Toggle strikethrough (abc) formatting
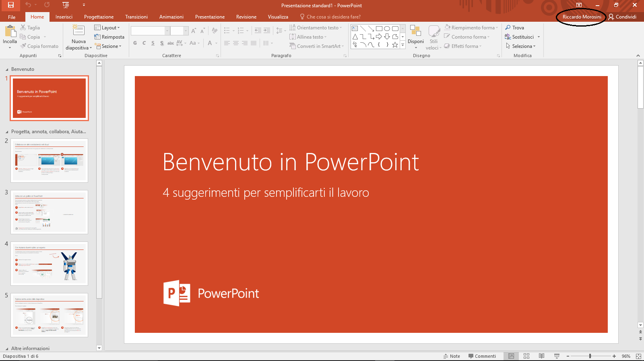 [x=171, y=43]
